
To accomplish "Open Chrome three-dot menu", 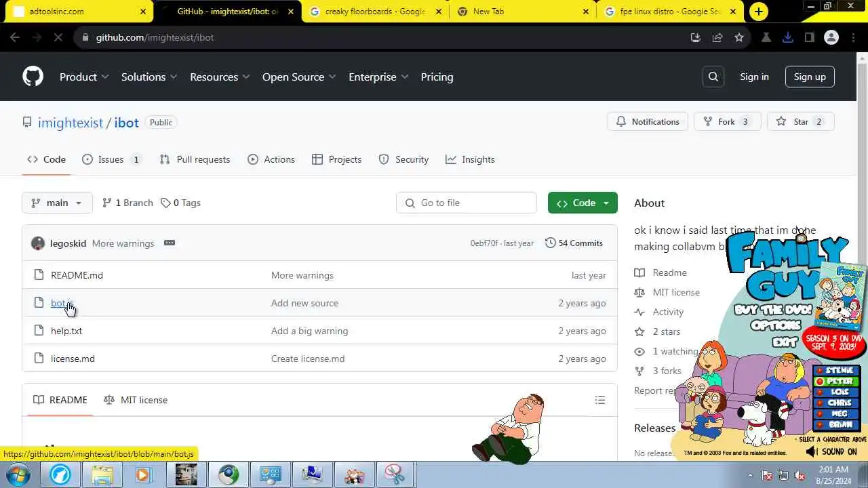I will pyautogui.click(x=853, y=37).
